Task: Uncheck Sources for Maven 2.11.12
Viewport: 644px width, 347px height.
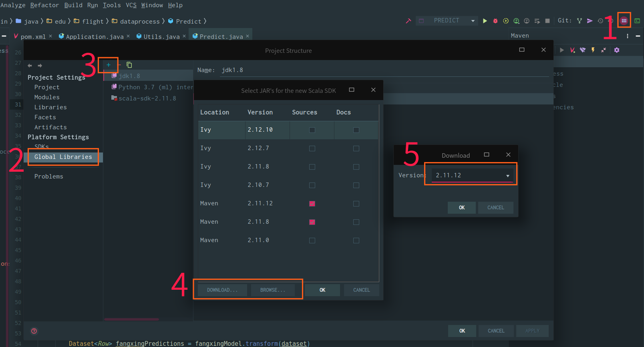Action: pyautogui.click(x=312, y=204)
